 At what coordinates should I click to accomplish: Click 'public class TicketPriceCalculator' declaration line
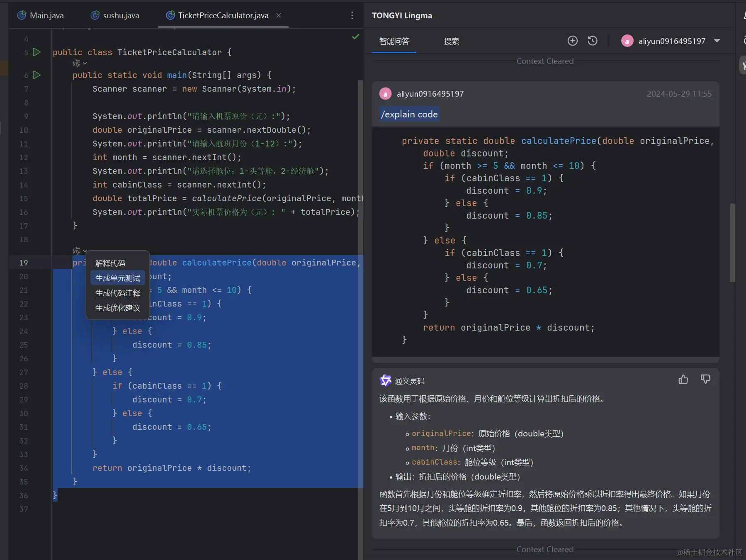142,52
